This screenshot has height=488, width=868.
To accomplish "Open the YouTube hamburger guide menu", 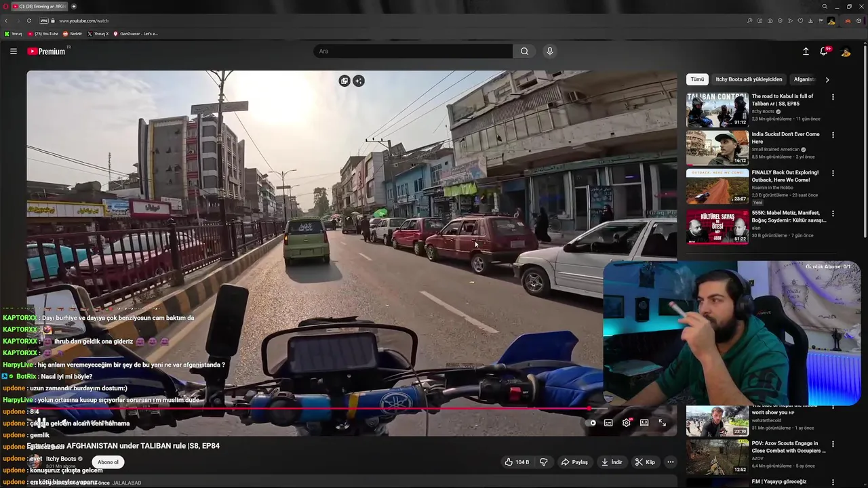I will pyautogui.click(x=14, y=52).
